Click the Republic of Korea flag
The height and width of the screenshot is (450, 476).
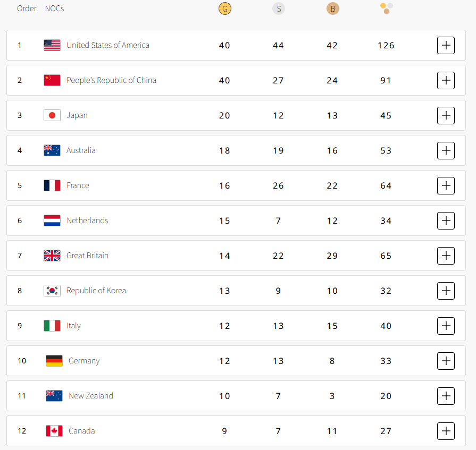(52, 291)
